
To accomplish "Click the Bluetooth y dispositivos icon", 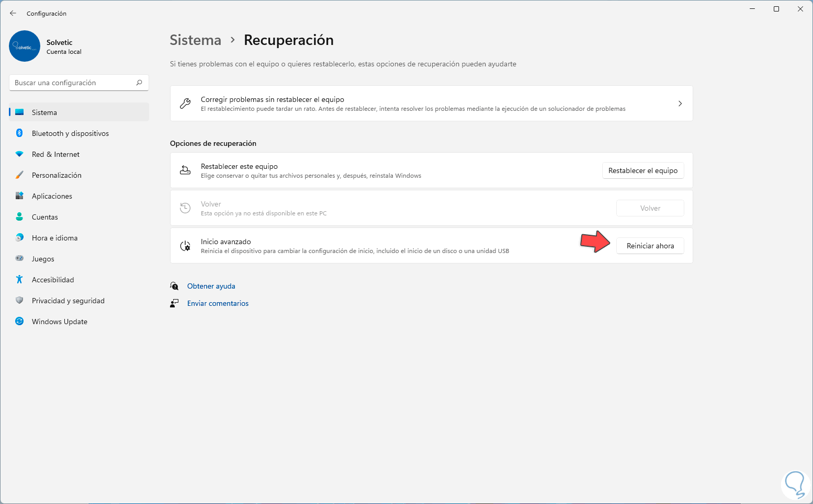I will (x=19, y=133).
